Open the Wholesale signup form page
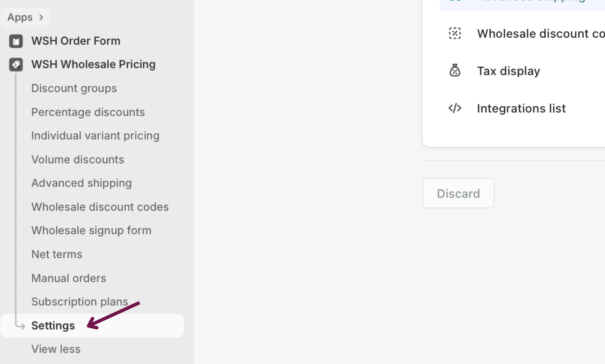 (91, 231)
